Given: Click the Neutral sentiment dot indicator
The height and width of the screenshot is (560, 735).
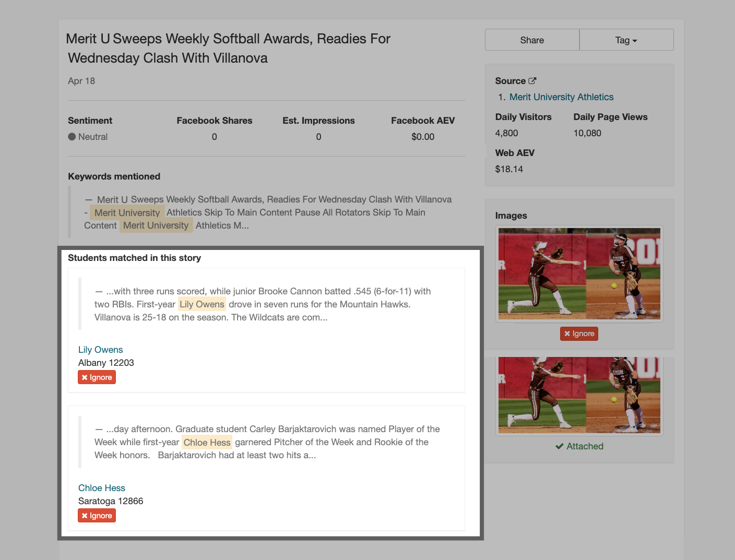Looking at the screenshot, I should tap(72, 137).
